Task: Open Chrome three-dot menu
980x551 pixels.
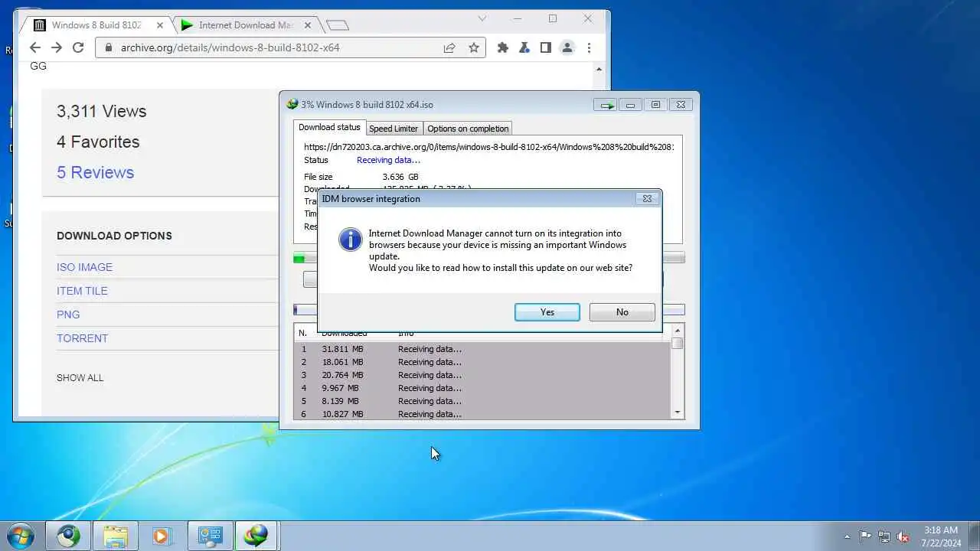Action: (x=589, y=47)
